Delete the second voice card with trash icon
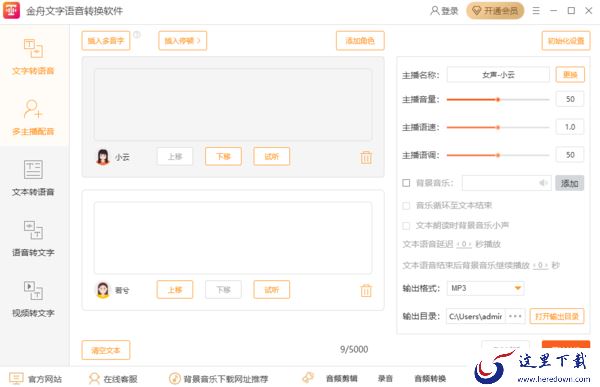The height and width of the screenshot is (387, 600). [366, 290]
